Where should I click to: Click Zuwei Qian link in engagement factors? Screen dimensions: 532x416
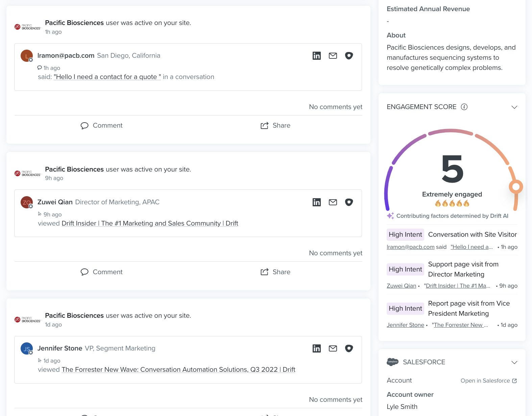click(402, 286)
